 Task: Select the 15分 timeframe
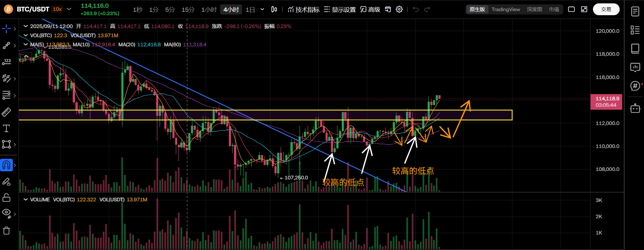click(x=188, y=9)
